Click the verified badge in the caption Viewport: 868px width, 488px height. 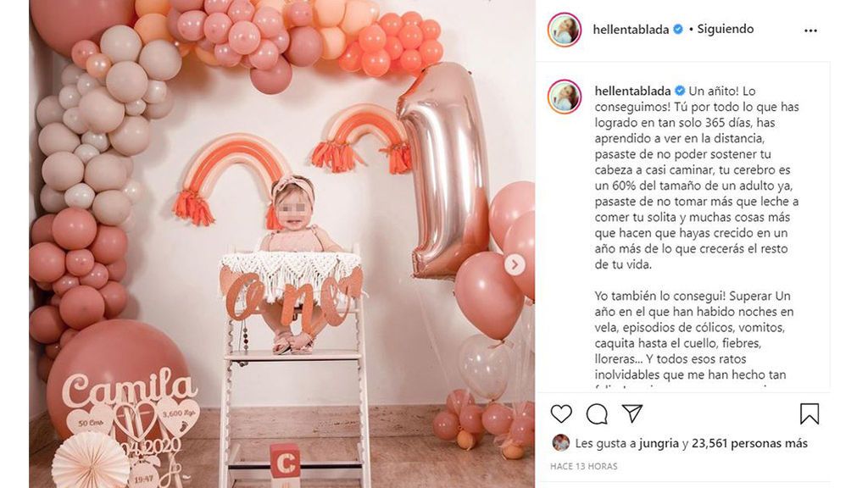680,91
